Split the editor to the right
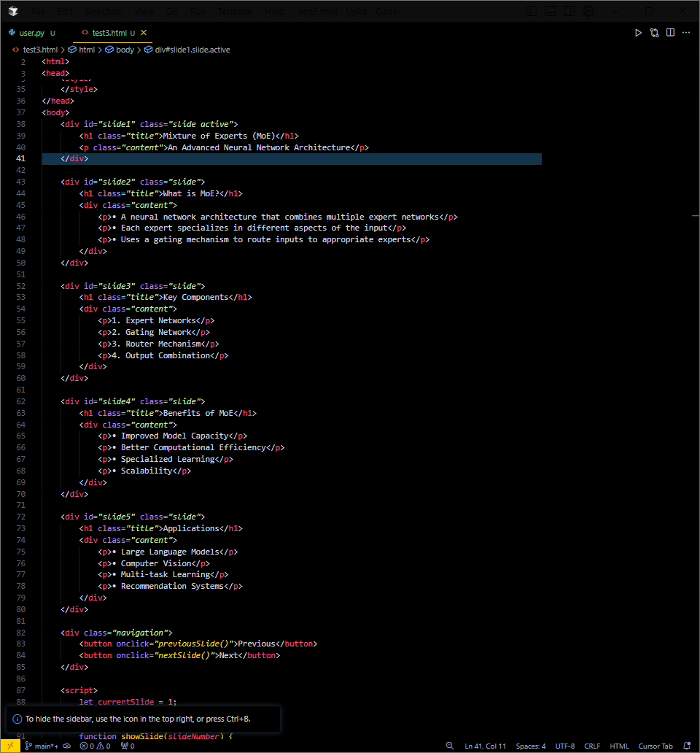Screen dimensions: 700x753 (670, 33)
